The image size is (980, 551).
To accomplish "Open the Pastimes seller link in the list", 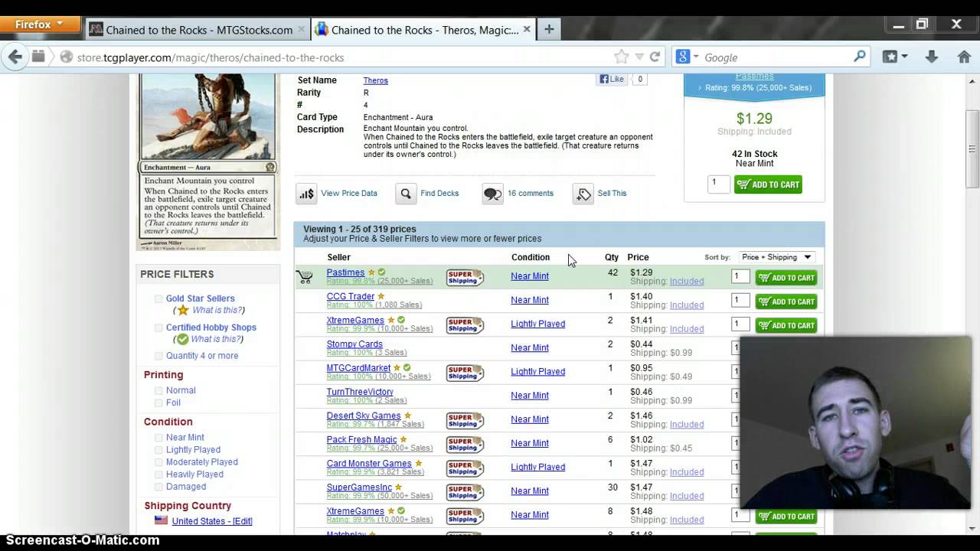I will pos(345,272).
